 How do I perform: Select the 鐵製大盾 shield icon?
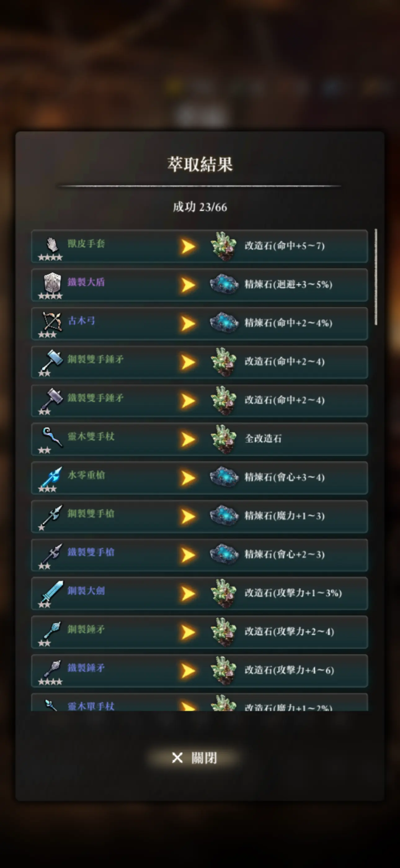tap(52, 283)
